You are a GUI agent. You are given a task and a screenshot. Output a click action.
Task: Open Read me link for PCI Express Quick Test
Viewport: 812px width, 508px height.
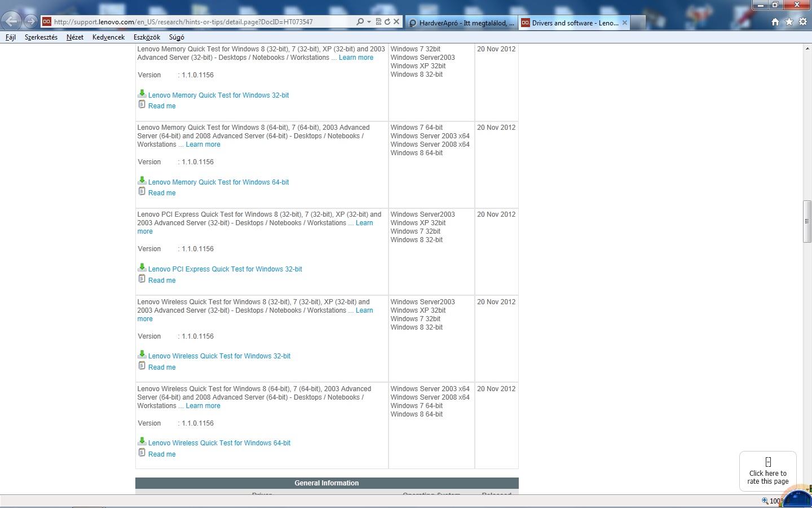[x=162, y=281]
